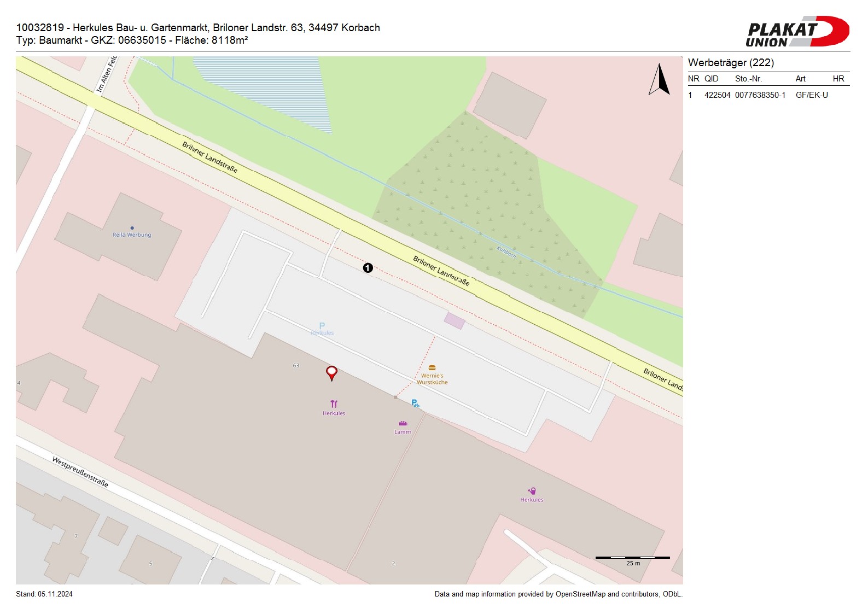Click the blue parking icon near Lamm

415,404
